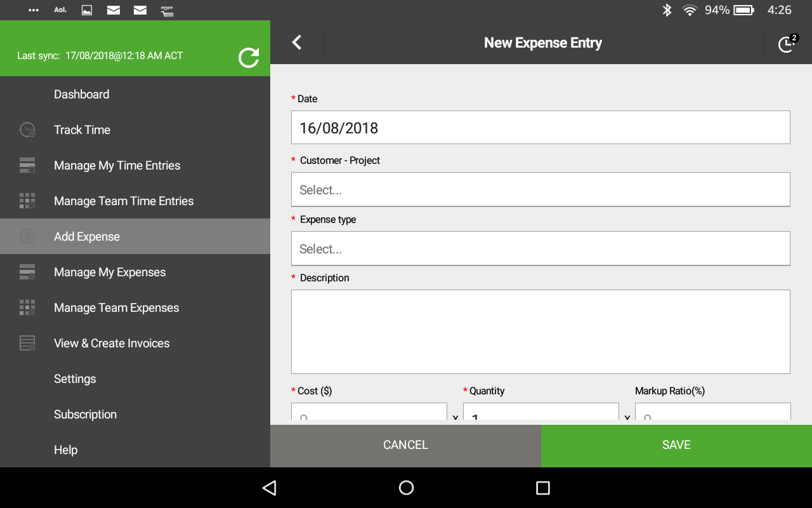Screen dimensions: 812x508
Task: Go to Track Time
Action: coord(135,130)
